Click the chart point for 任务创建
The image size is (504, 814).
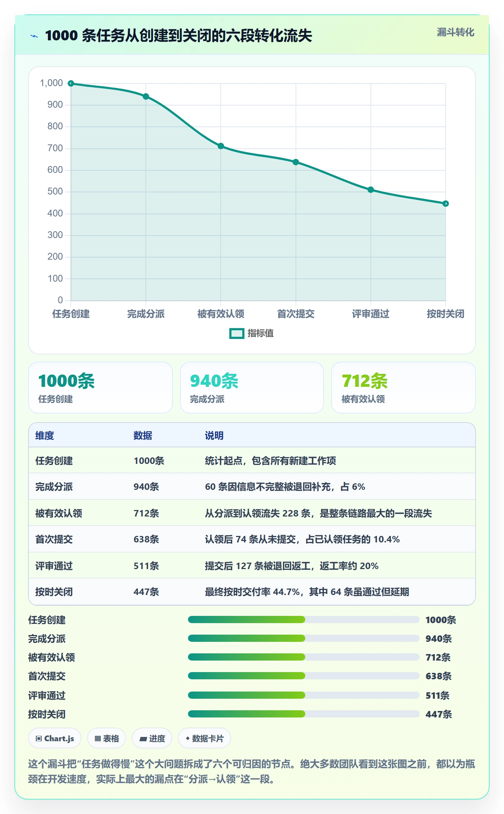click(71, 84)
